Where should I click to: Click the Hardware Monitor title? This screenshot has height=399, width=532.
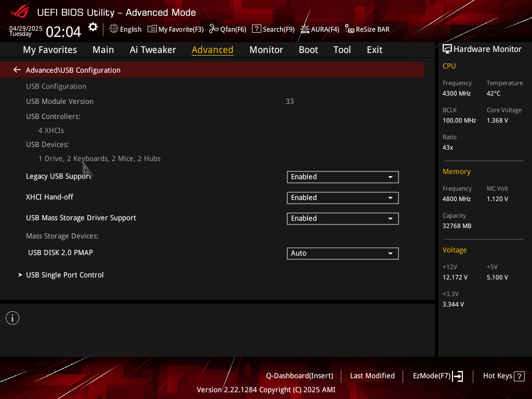click(x=487, y=49)
